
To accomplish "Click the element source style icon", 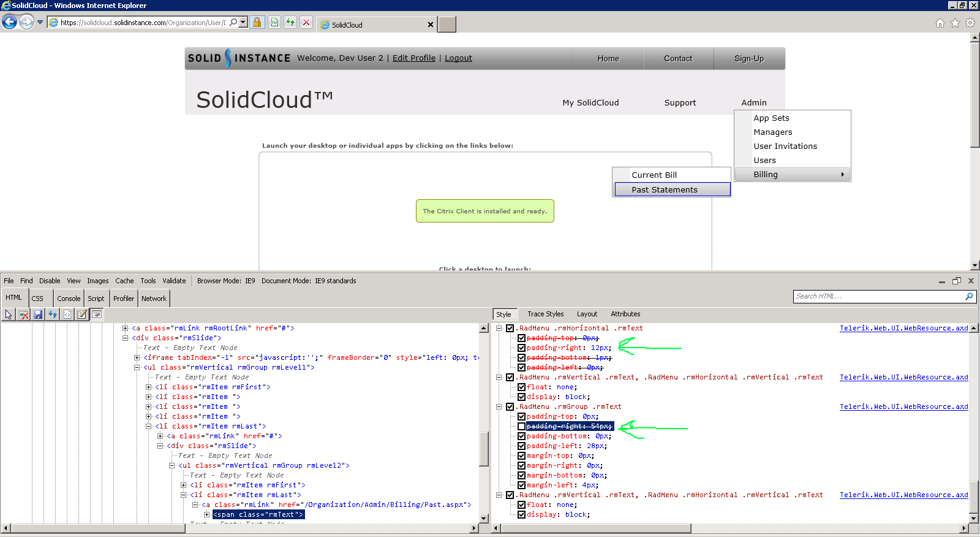I will (67, 314).
